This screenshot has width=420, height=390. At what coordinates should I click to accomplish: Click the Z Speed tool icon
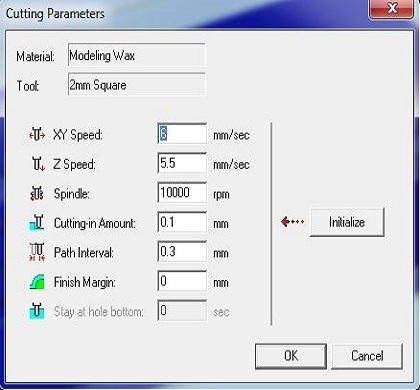pos(38,164)
